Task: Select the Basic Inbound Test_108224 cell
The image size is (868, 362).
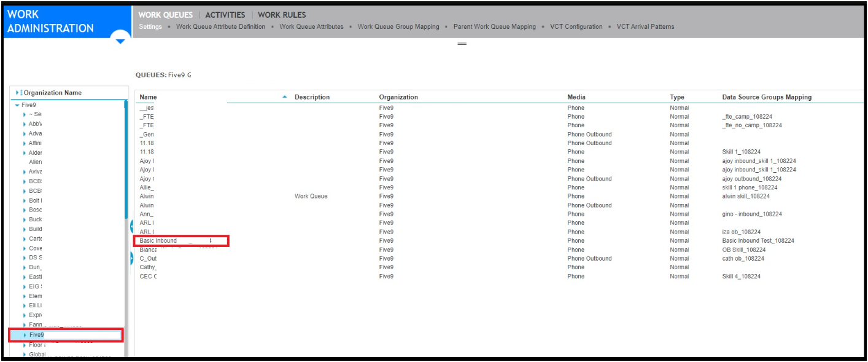Action: 758,241
